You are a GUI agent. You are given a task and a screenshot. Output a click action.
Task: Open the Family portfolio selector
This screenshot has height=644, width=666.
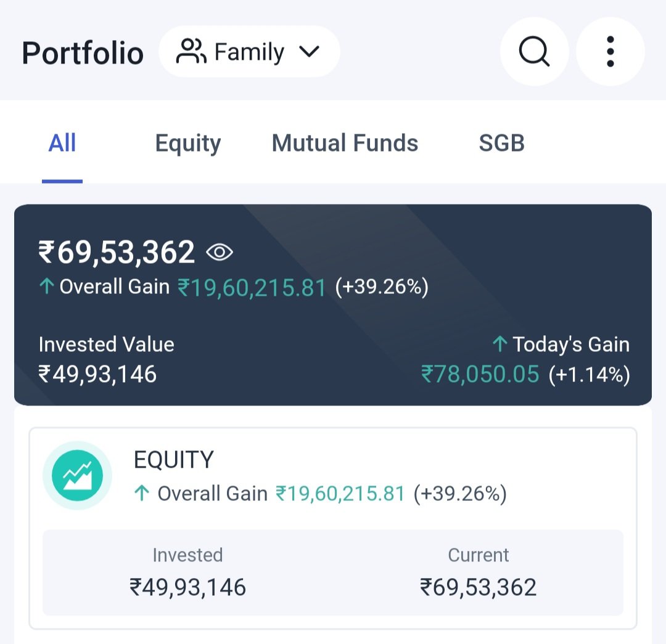click(x=249, y=51)
